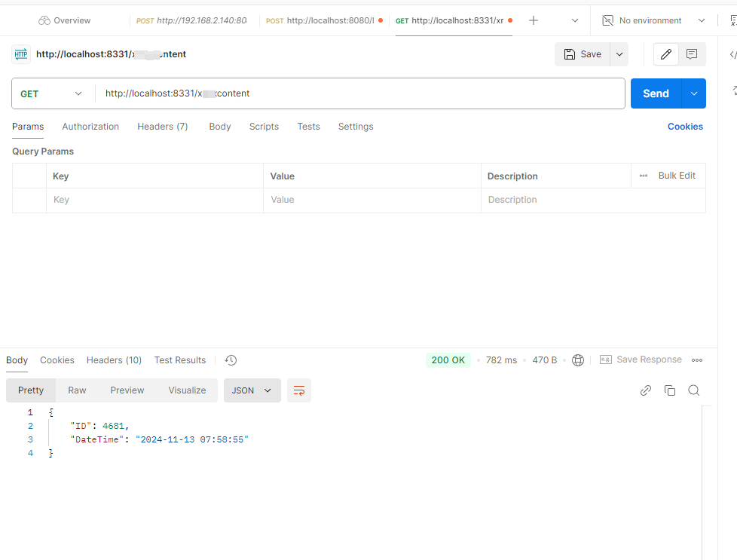Click the ID value 4681

point(113,426)
